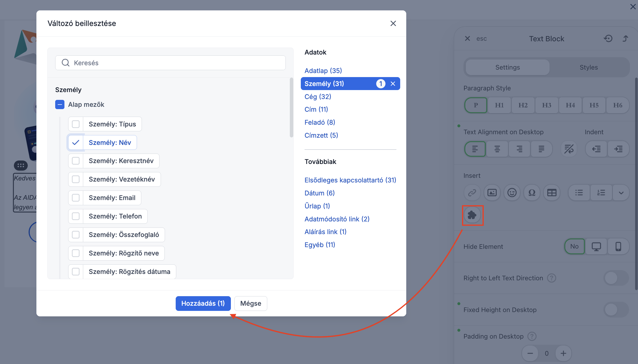Viewport: 638px width, 364px height.
Task: Check the Személy: Típus checkbox
Action: pos(76,124)
